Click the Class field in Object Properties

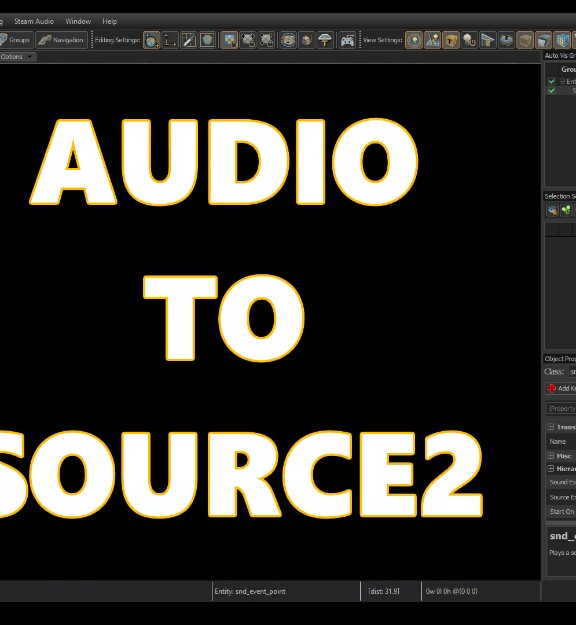pyautogui.click(x=572, y=372)
